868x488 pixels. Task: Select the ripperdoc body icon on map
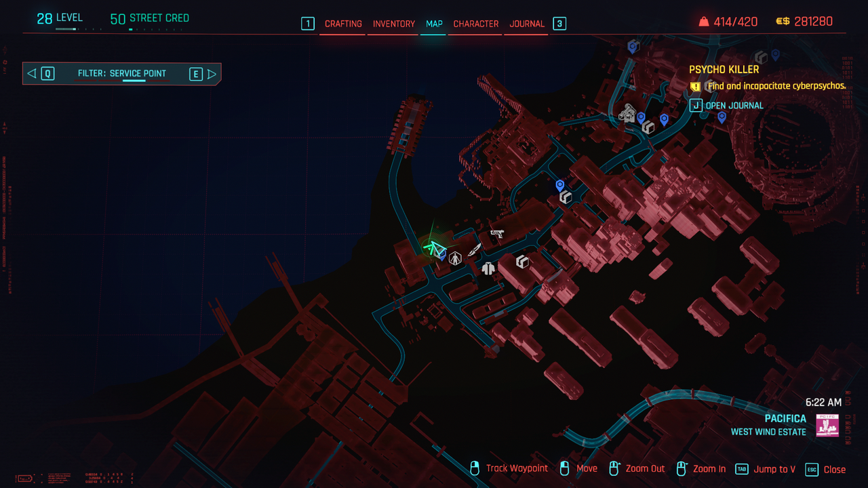(x=455, y=258)
